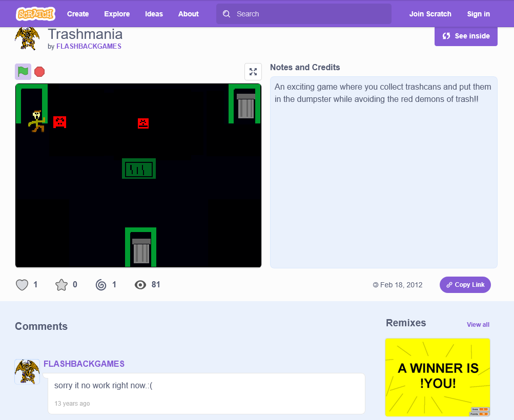Open the About page
514x420 pixels.
[x=189, y=14]
